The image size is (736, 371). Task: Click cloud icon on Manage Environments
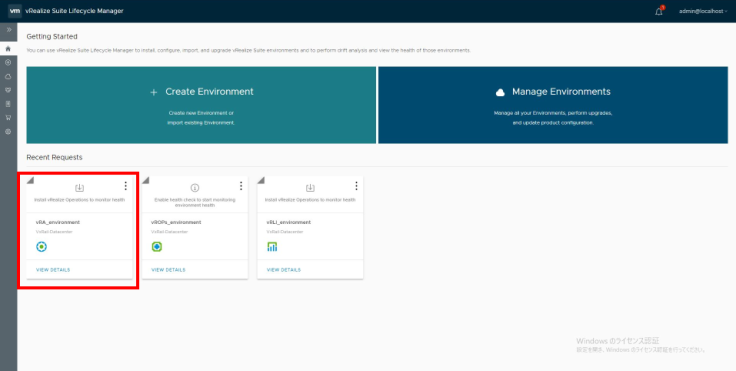pyautogui.click(x=500, y=93)
